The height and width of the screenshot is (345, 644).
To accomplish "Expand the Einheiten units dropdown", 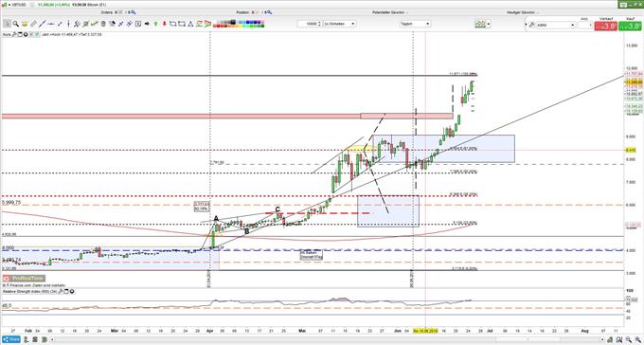I will [x=340, y=24].
